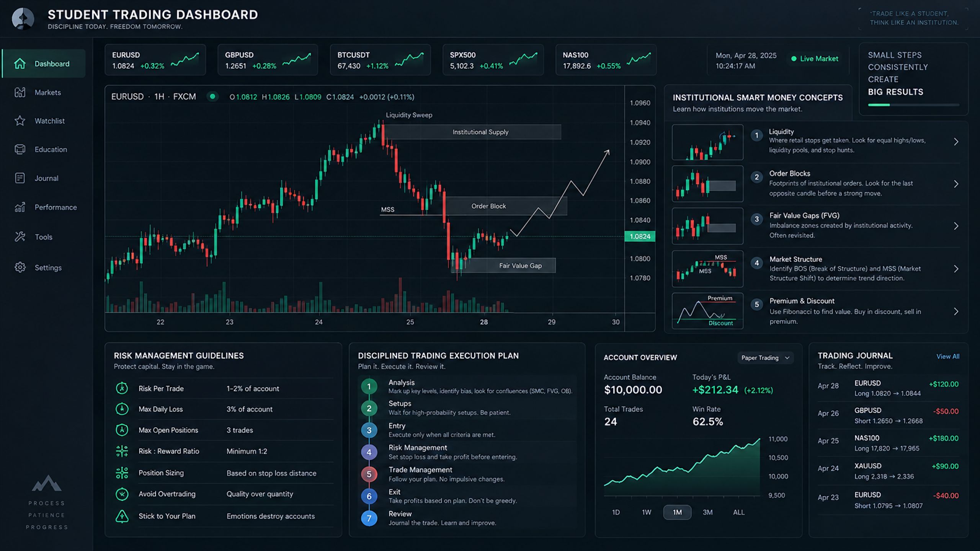Open the Paper Trading dropdown
Viewport: 980px width, 551px height.
click(x=765, y=358)
